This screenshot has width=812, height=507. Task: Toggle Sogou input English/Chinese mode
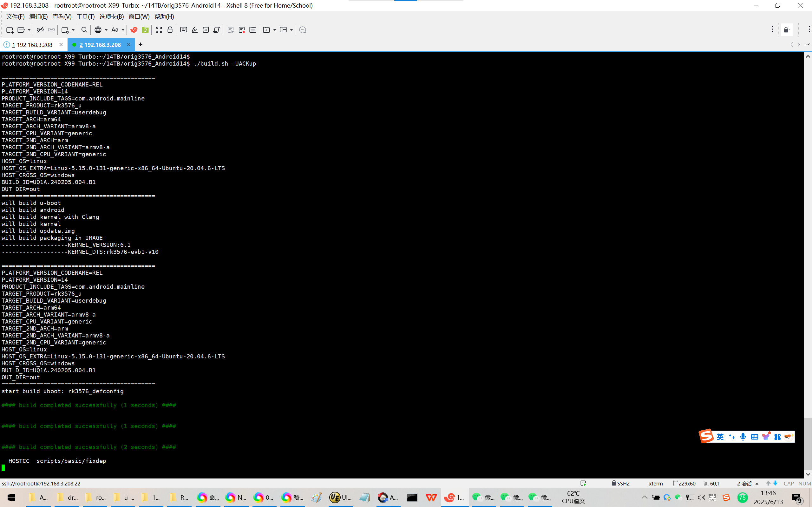click(x=720, y=437)
